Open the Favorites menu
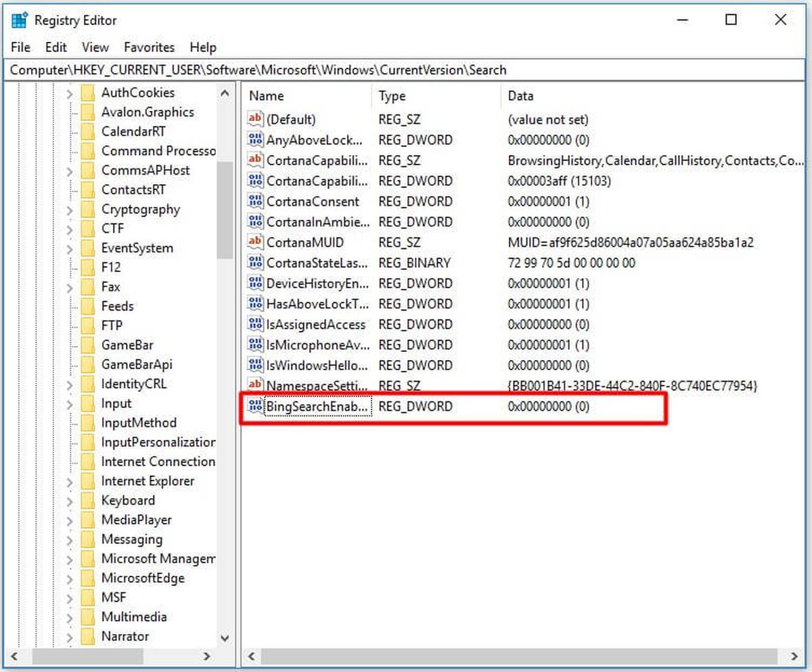 click(x=150, y=47)
